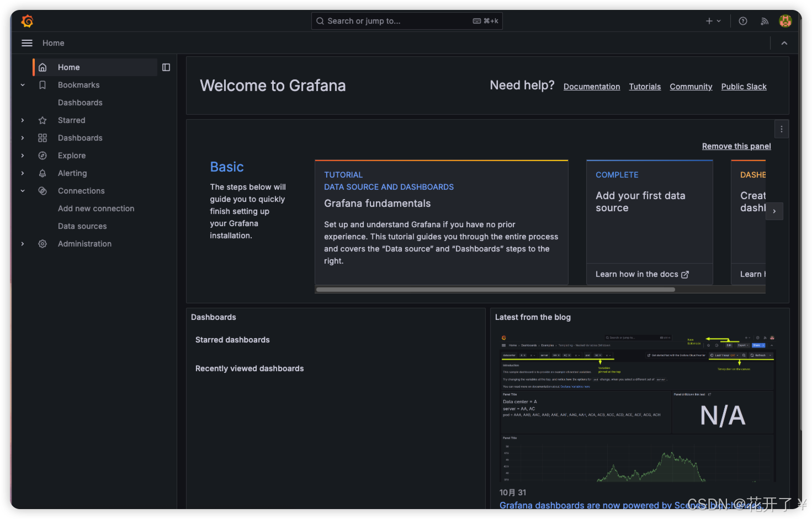Screen dimensions: 812x519
Task: Toggle the hamburger menu icon
Action: point(27,43)
